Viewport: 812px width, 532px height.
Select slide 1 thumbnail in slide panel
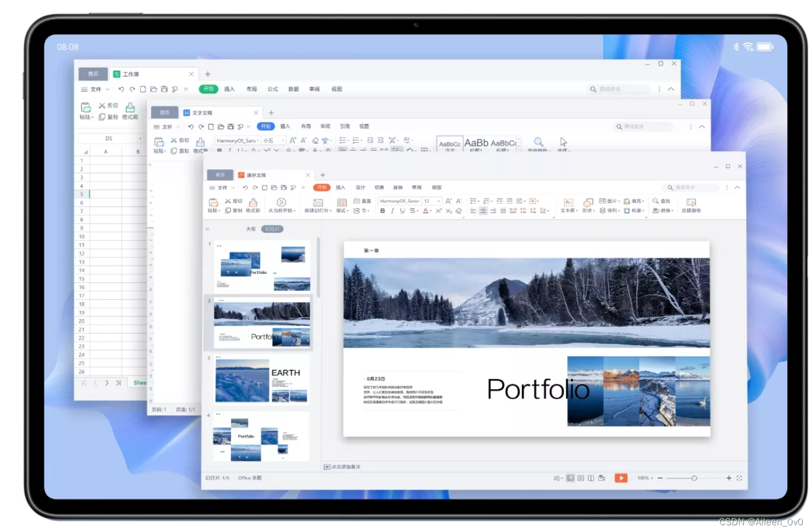[x=262, y=267]
